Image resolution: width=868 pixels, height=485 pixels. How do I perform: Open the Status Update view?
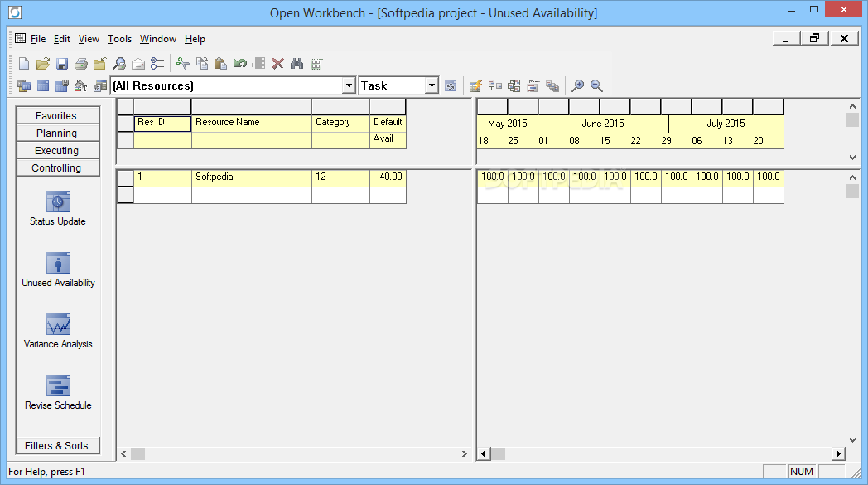tap(58, 208)
